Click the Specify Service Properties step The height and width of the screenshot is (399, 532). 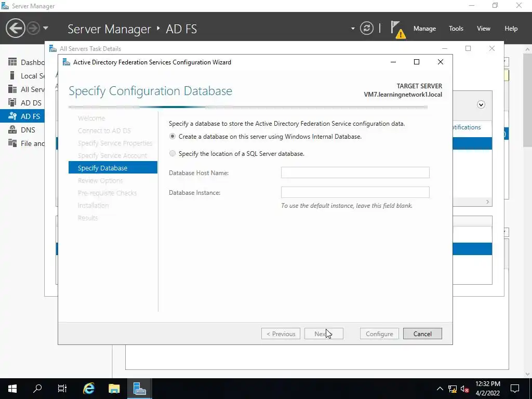(x=115, y=143)
